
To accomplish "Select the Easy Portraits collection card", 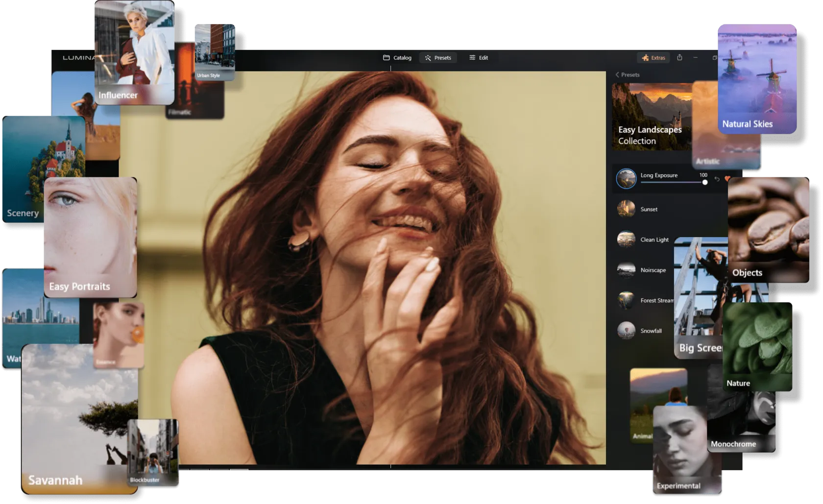I will point(90,237).
